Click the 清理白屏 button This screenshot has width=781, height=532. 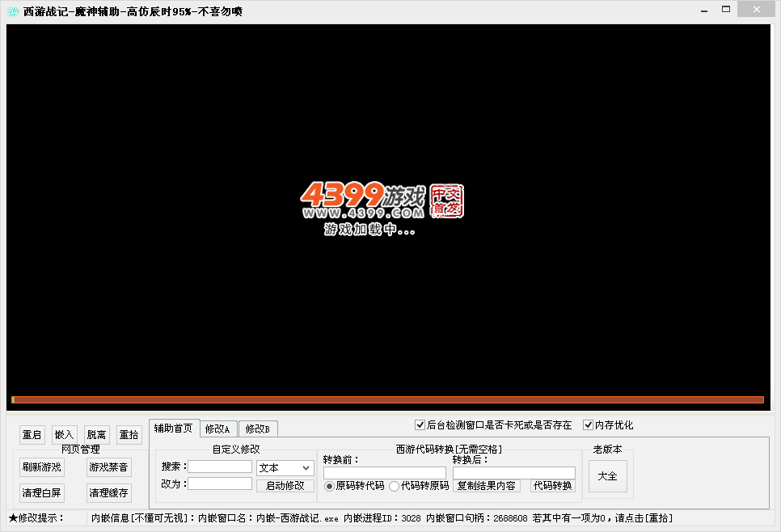click(x=42, y=493)
